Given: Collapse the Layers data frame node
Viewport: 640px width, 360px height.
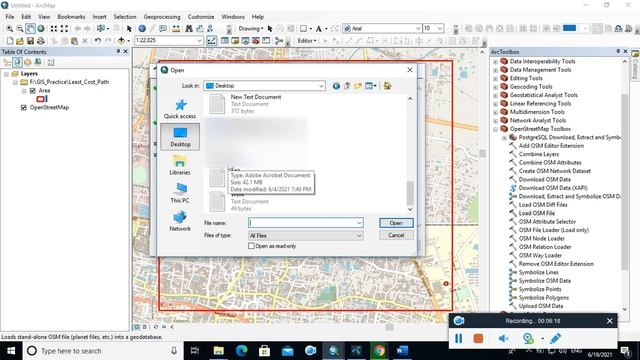Looking at the screenshot, I should pyautogui.click(x=7, y=74).
